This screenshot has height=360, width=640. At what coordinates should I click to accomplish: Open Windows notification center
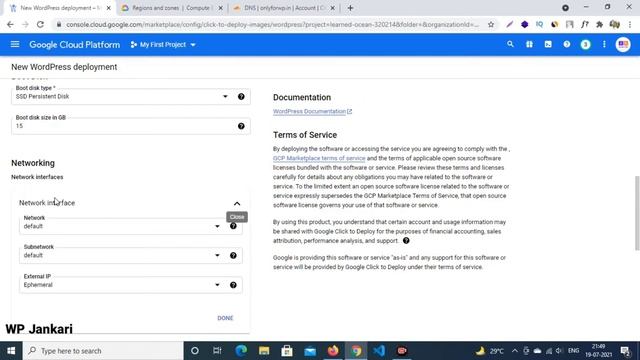(x=625, y=351)
